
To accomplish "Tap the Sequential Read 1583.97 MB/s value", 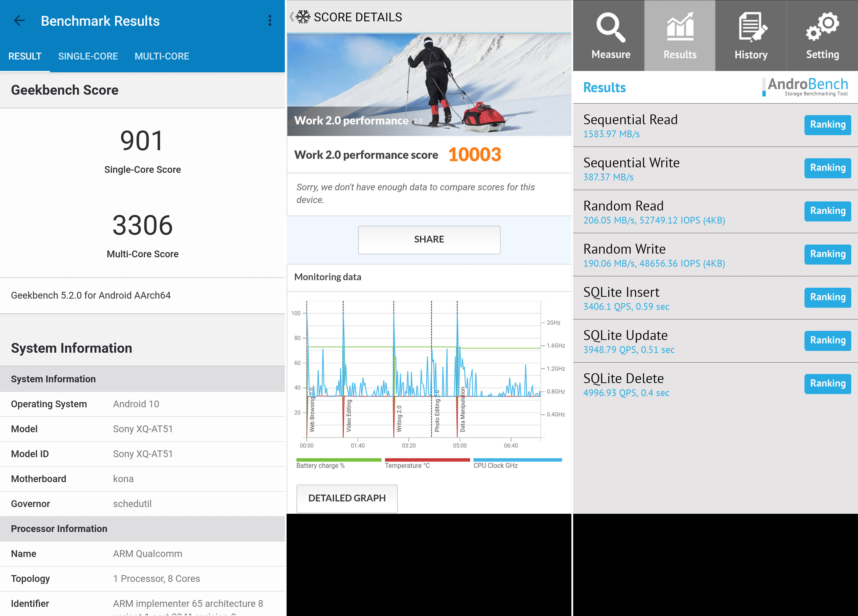I will 611,134.
